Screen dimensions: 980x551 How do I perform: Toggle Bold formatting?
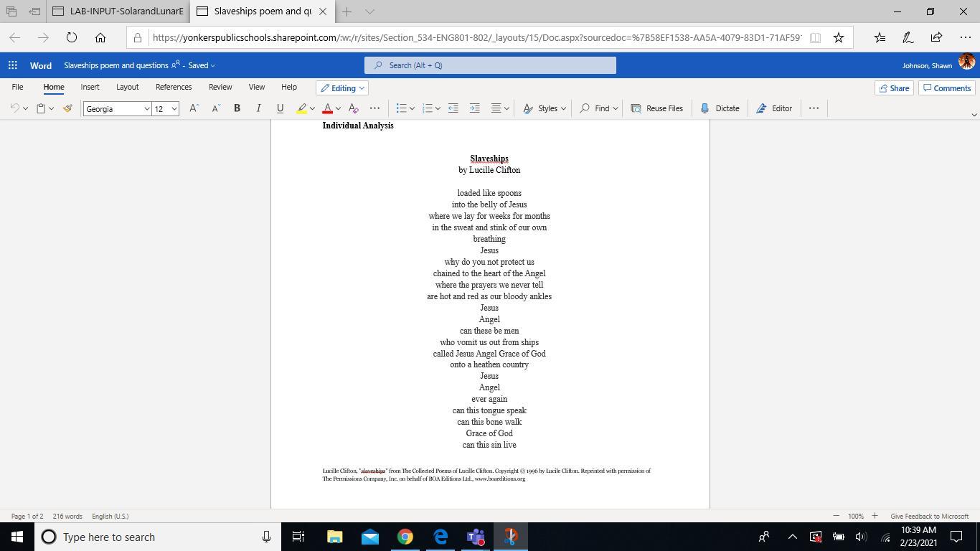pyautogui.click(x=237, y=108)
